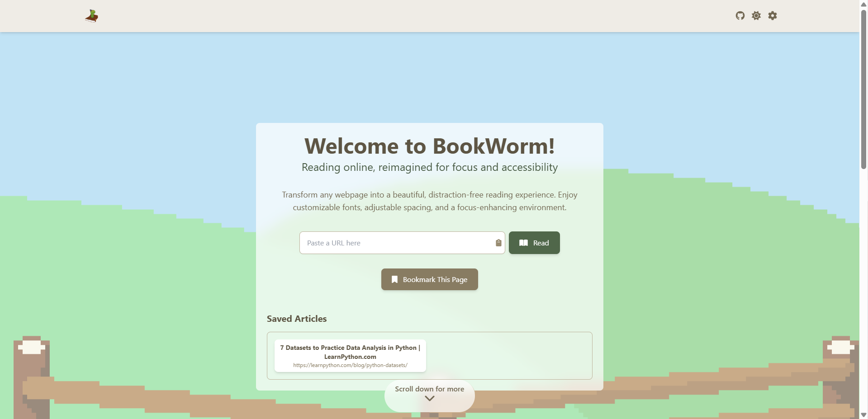
Task: Select the Saved Articles section heading
Action: pyautogui.click(x=296, y=319)
